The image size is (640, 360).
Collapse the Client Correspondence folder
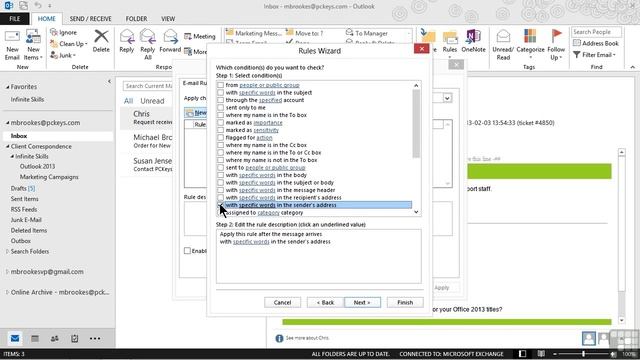(7, 147)
